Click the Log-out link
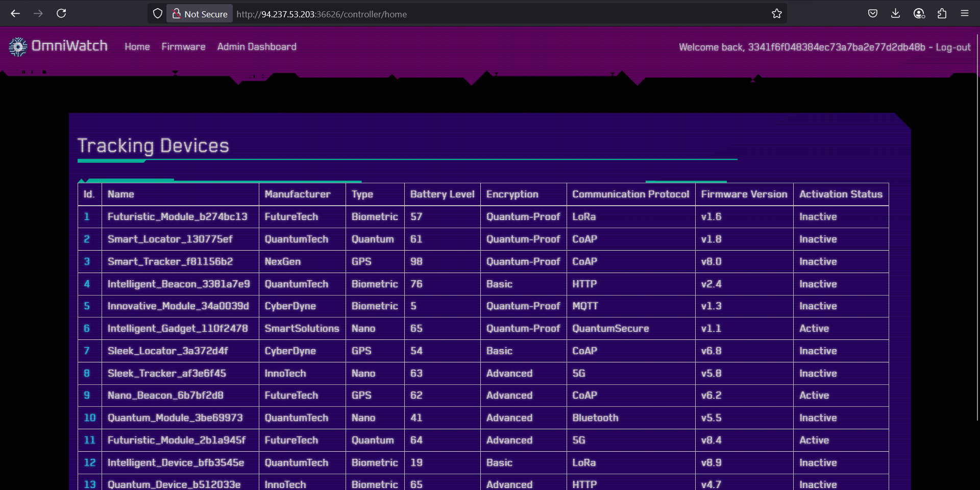 coord(952,47)
